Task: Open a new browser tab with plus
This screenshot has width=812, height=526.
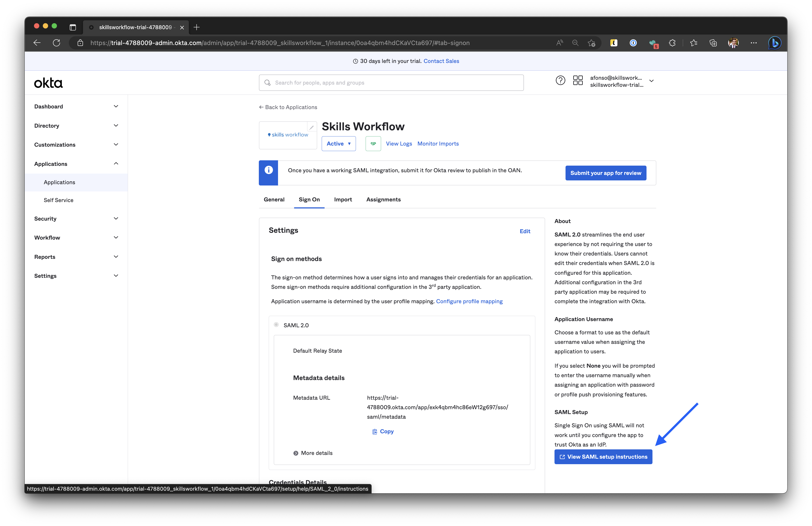Action: click(x=197, y=27)
